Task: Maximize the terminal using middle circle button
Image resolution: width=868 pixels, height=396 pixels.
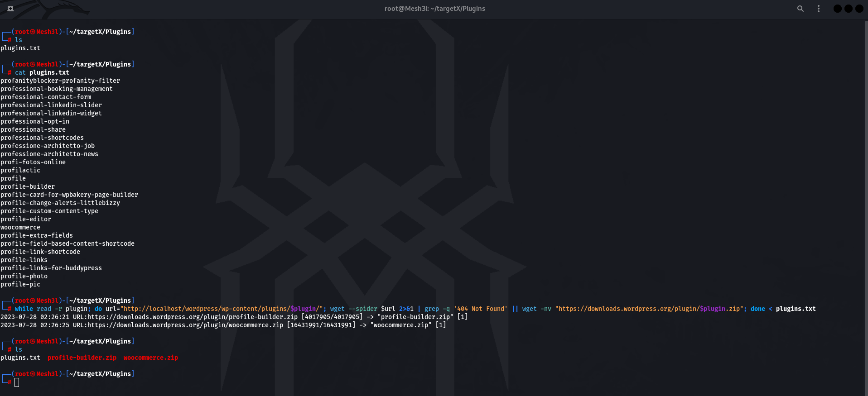Action: pyautogui.click(x=848, y=9)
